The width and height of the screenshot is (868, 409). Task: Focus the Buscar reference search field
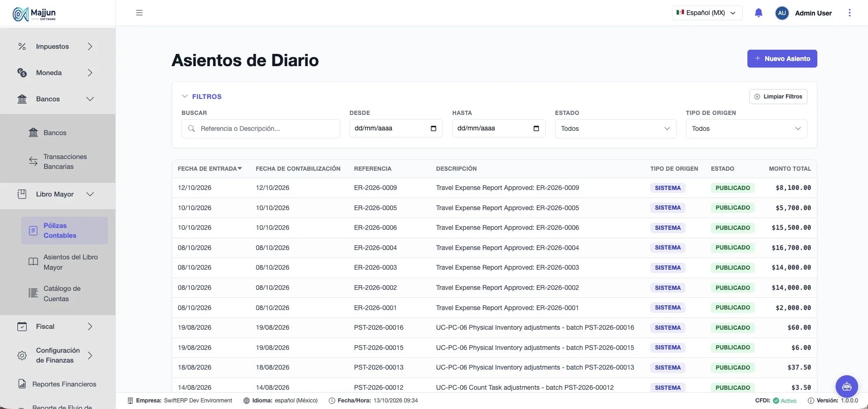coord(261,129)
